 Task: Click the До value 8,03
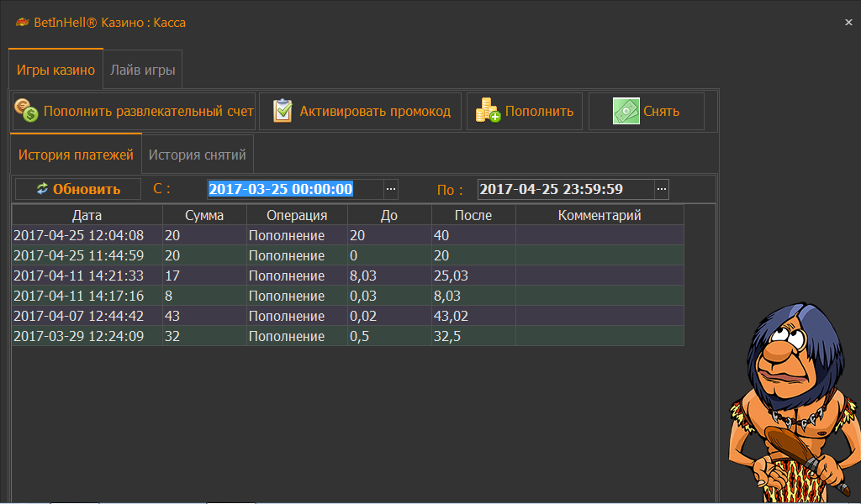pos(363,276)
